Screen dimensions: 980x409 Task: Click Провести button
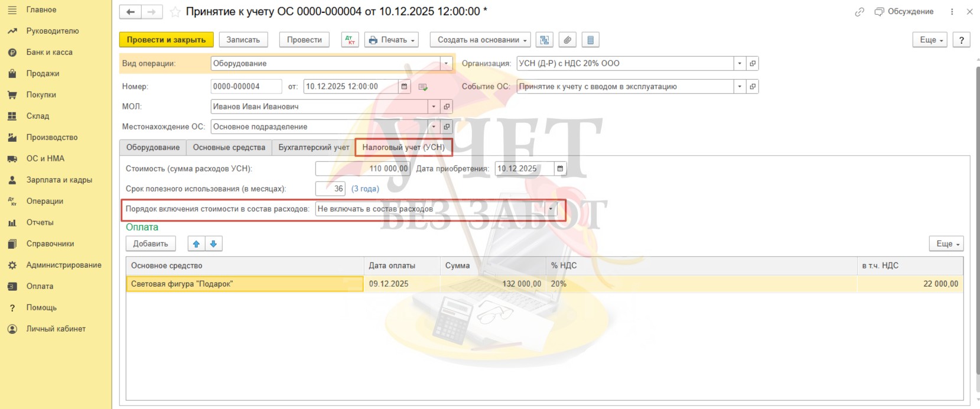tap(304, 40)
